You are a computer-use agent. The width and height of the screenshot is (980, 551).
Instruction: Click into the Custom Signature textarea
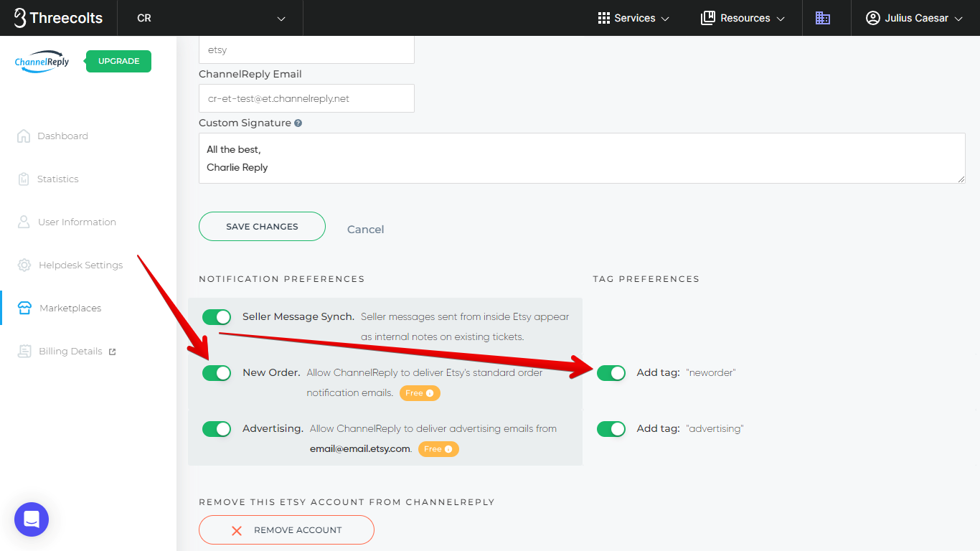[582, 158]
